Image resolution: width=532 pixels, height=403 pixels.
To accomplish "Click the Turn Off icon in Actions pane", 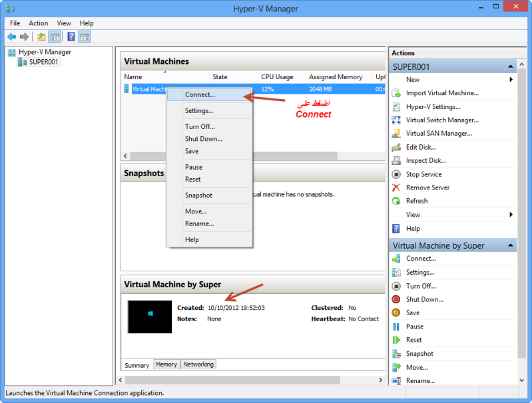I will 396,286.
